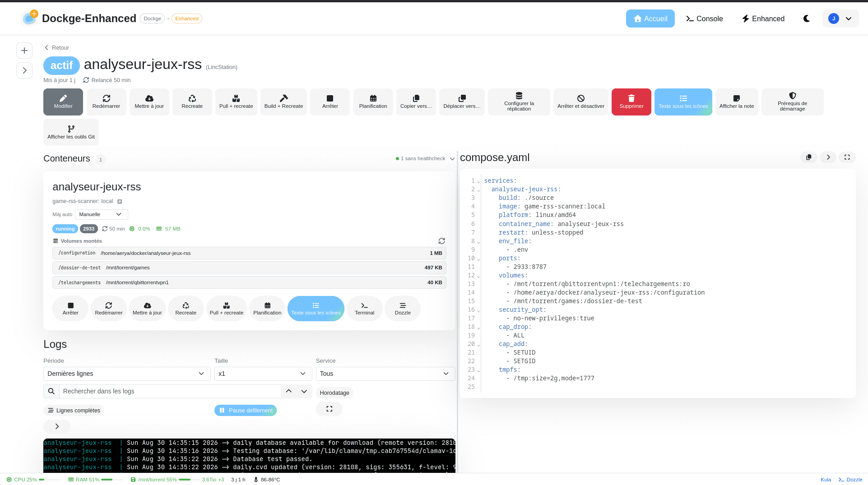
Task: Open the logs fullscreen button
Action: click(329, 409)
